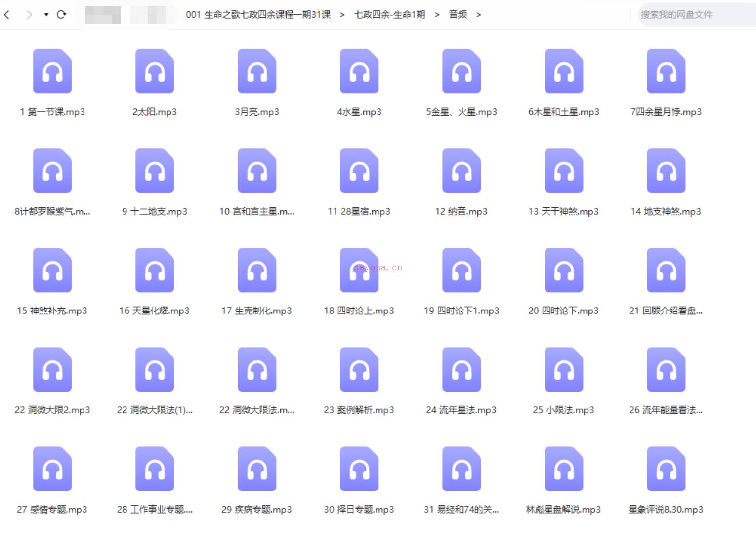Select audio icon for 8计都罗睺紫气
This screenshot has height=534, width=756.
52,171
